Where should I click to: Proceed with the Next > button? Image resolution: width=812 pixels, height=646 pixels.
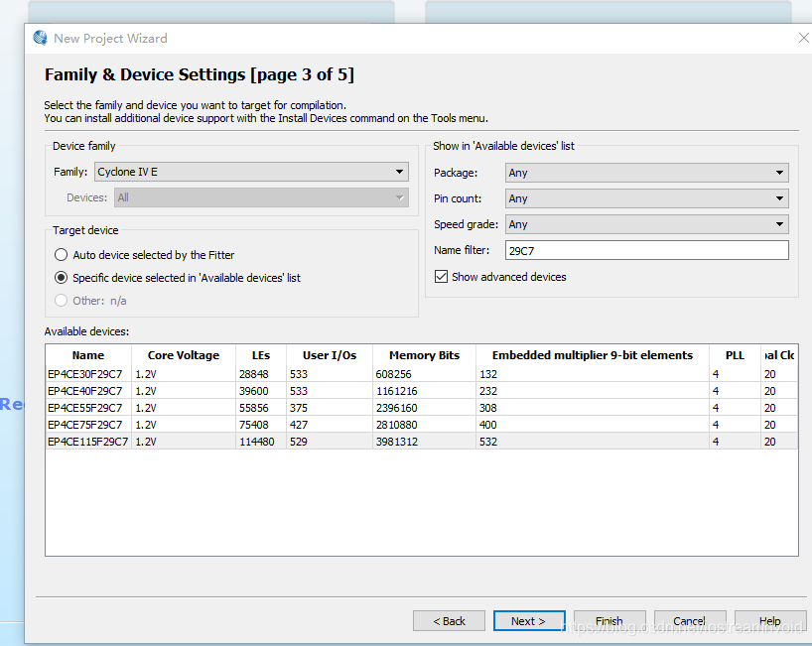(529, 621)
